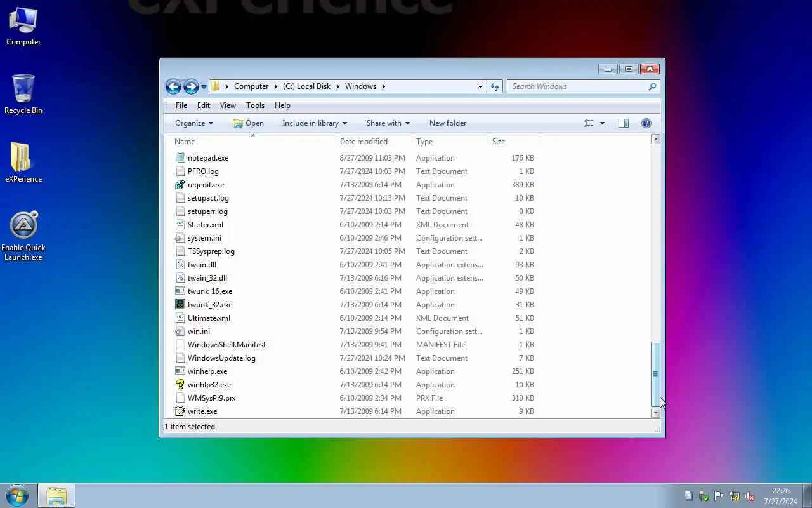Select PFRO.log file name
This screenshot has height=508, width=812.
click(x=203, y=171)
